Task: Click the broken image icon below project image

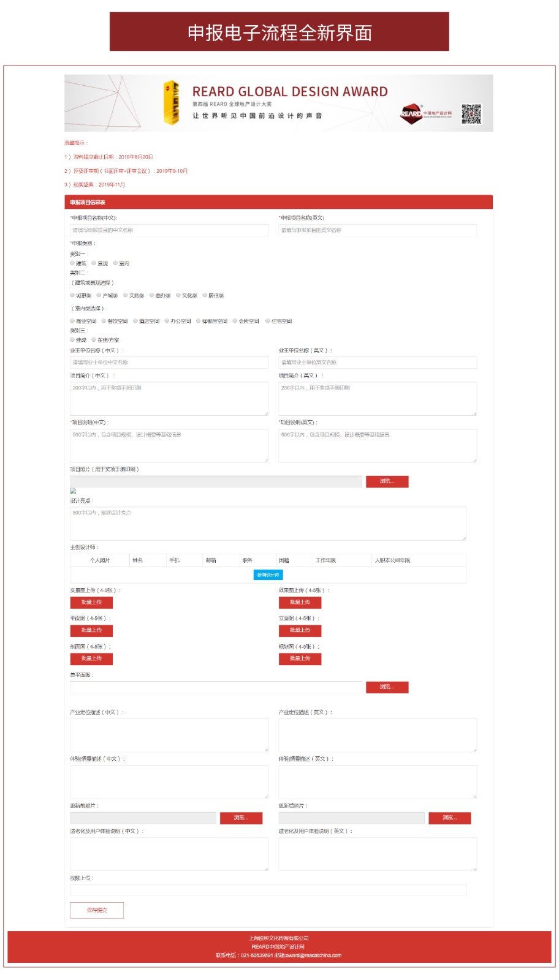Action: click(x=73, y=491)
